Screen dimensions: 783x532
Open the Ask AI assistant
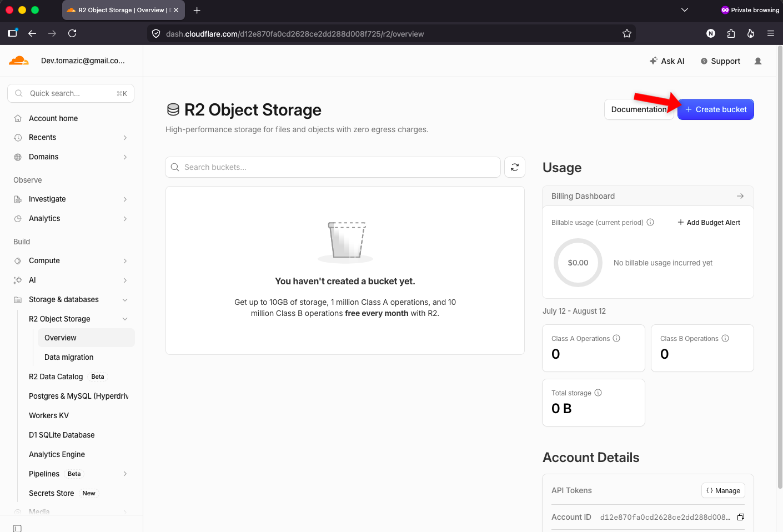coord(667,61)
